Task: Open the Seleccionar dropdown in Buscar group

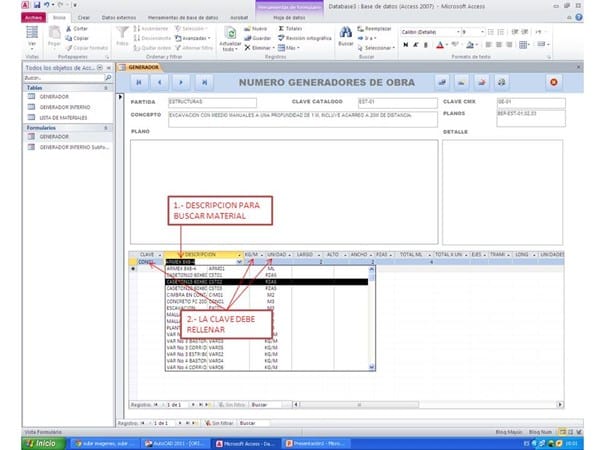Action: click(x=376, y=48)
